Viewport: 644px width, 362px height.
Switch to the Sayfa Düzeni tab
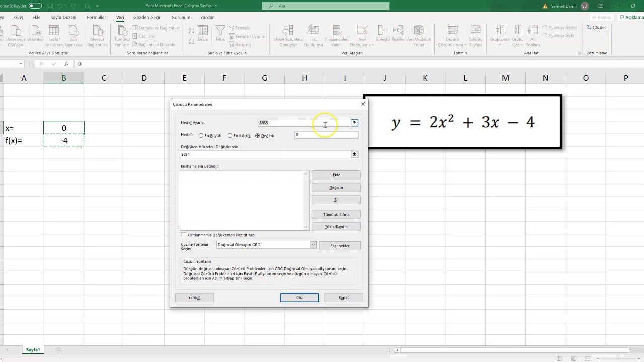coord(63,17)
